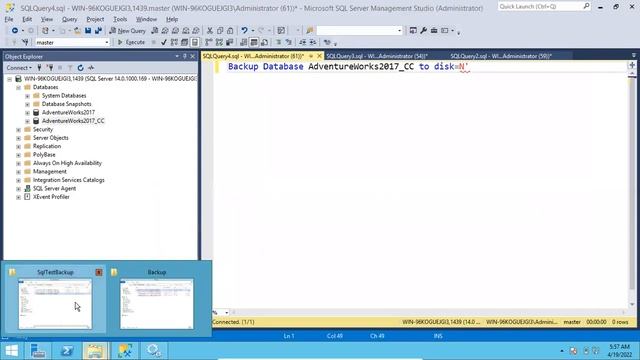
Task: Select the PolyBase tree item
Action: point(44,155)
